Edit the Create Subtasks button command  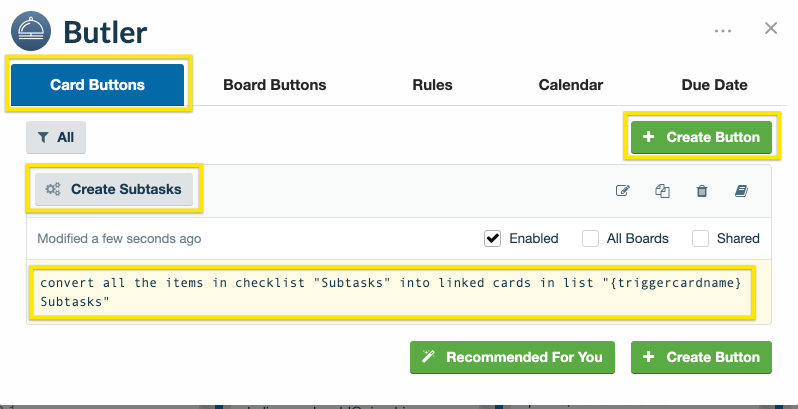623,191
